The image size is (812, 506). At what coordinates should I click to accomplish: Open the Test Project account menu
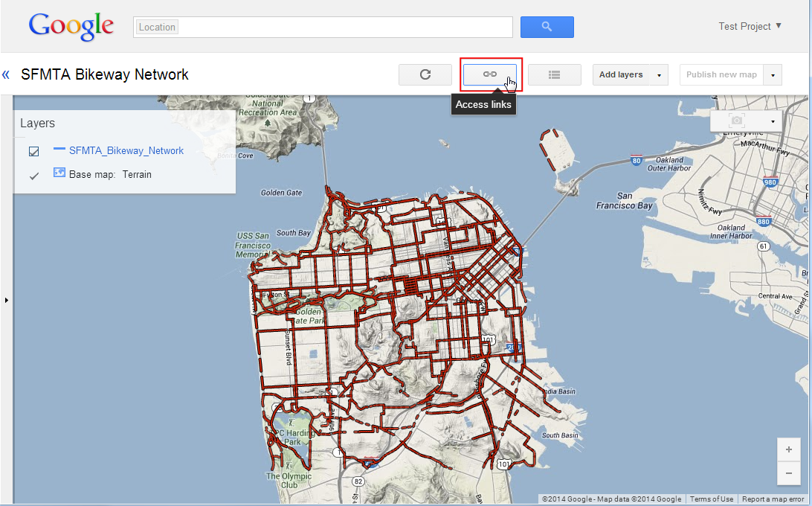[x=750, y=26]
